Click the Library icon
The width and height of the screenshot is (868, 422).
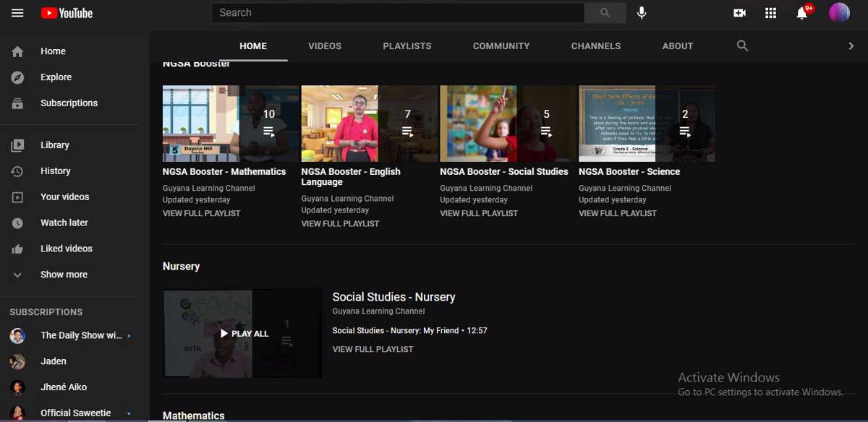(x=17, y=145)
